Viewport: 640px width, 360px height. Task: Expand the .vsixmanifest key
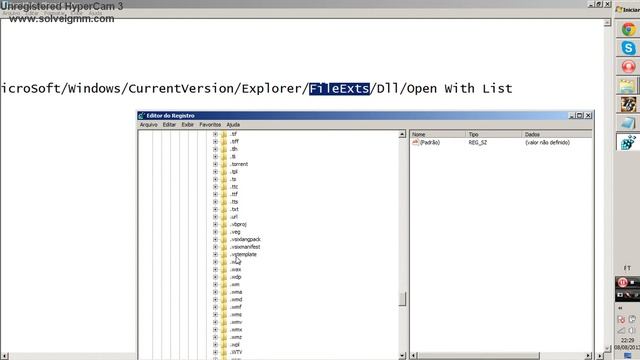pos(215,247)
